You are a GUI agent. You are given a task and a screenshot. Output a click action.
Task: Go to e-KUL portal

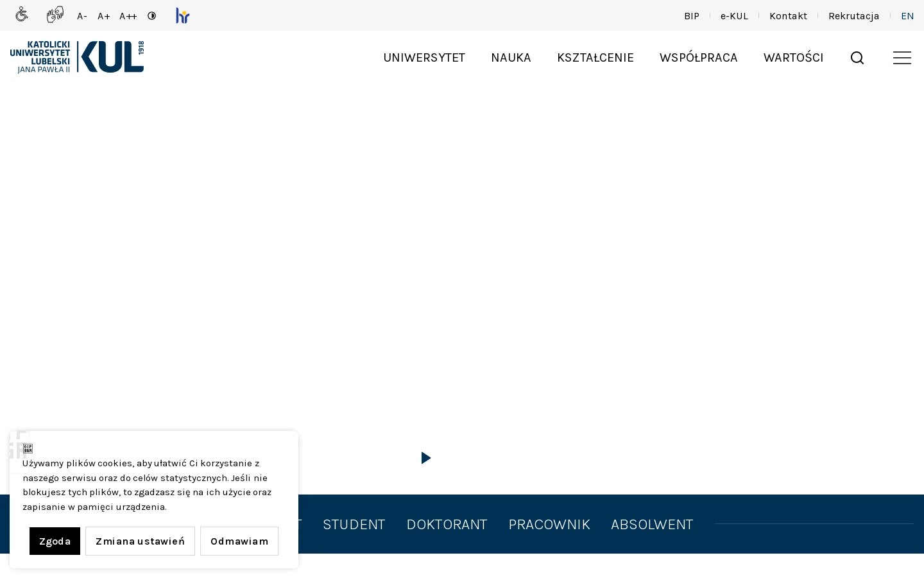(735, 16)
